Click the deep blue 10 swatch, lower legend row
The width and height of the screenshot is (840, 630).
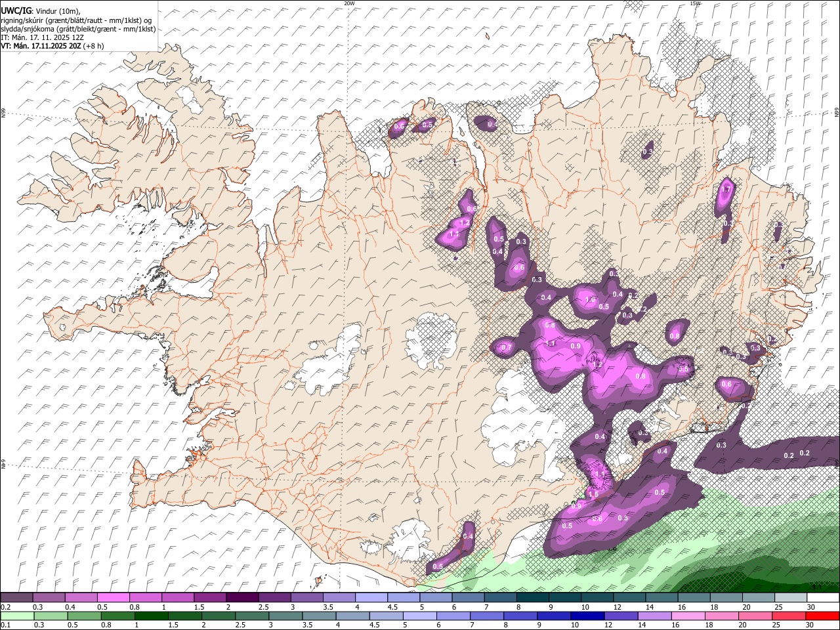coord(587,616)
